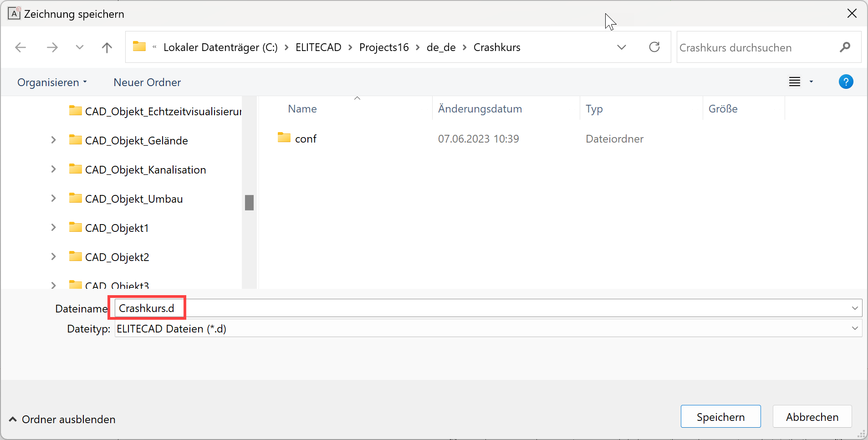Screen dimensions: 868x440
Task: Expand chevron after Projects16 breadcrumb
Action: (418, 47)
